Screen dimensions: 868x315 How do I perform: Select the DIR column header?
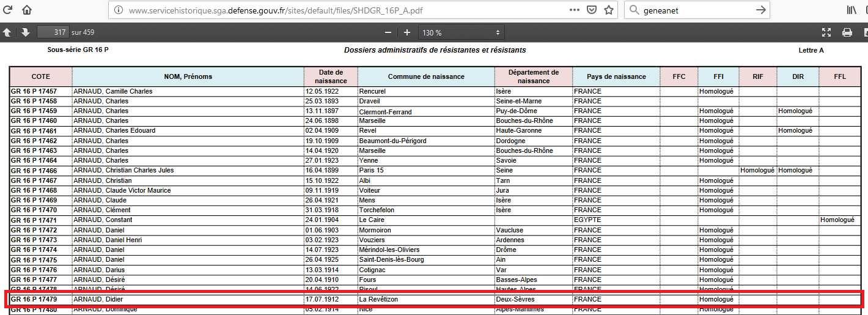point(798,76)
